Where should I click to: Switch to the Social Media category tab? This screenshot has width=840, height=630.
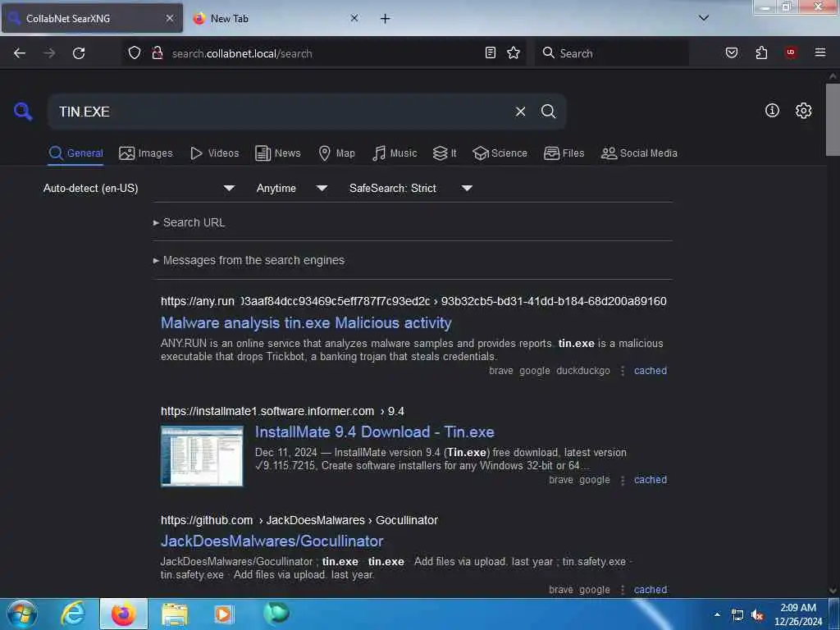click(x=639, y=153)
